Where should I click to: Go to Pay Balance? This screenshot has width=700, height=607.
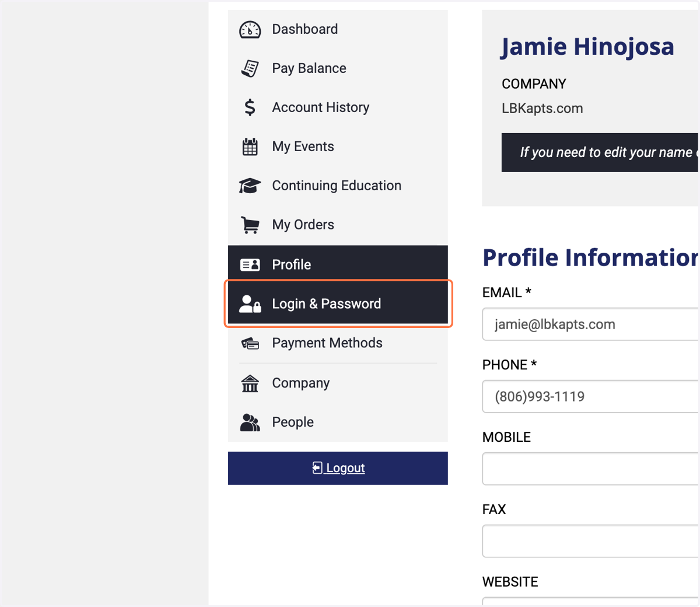pyautogui.click(x=338, y=68)
